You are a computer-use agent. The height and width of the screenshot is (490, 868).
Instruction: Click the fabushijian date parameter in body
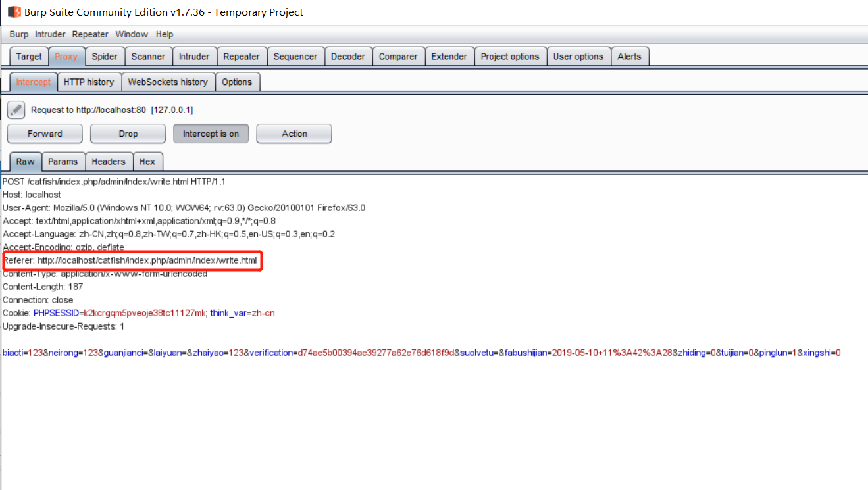pos(588,353)
